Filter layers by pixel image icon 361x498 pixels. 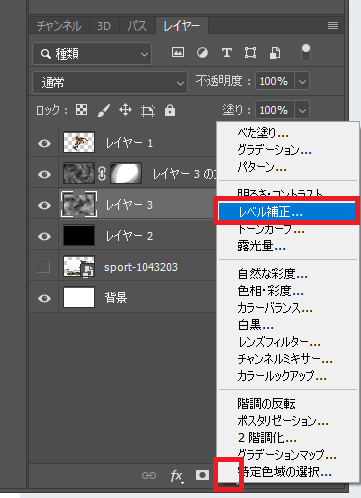click(178, 52)
